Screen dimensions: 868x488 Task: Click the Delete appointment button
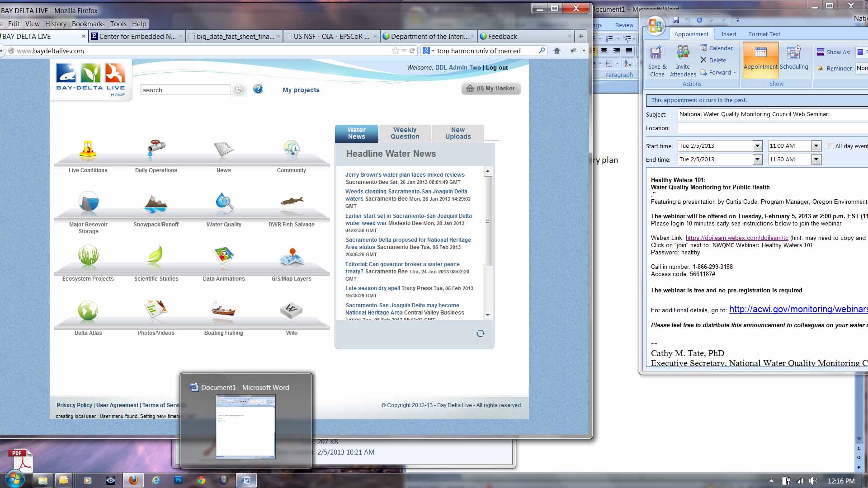pos(713,60)
